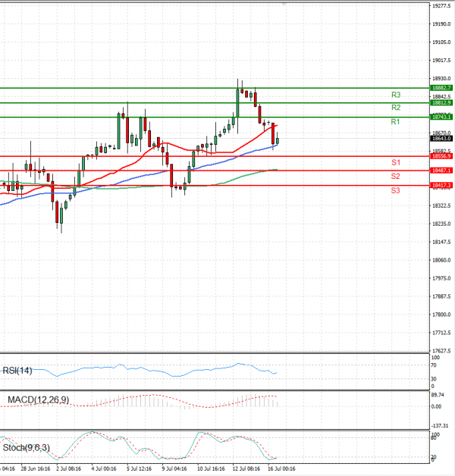Click the 18930.0 price axis value
455x476 pixels.
441,79
